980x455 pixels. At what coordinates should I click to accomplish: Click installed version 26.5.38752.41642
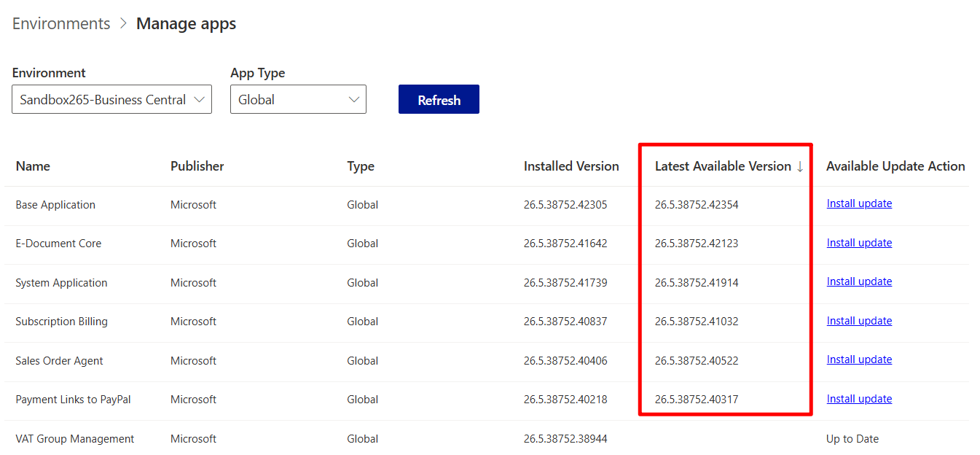[565, 244]
